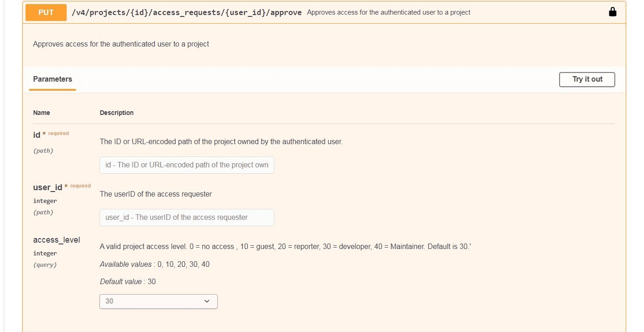The height and width of the screenshot is (332, 644).
Task: Click the Name column header
Action: pos(42,113)
